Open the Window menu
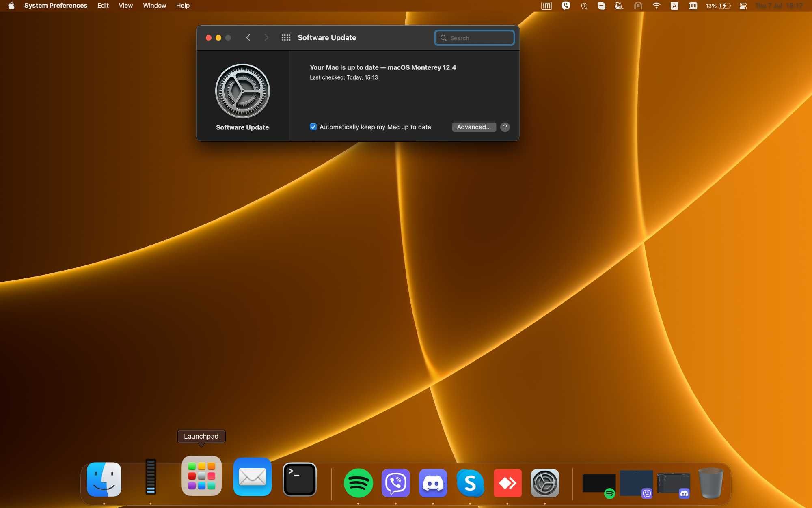 pos(154,6)
